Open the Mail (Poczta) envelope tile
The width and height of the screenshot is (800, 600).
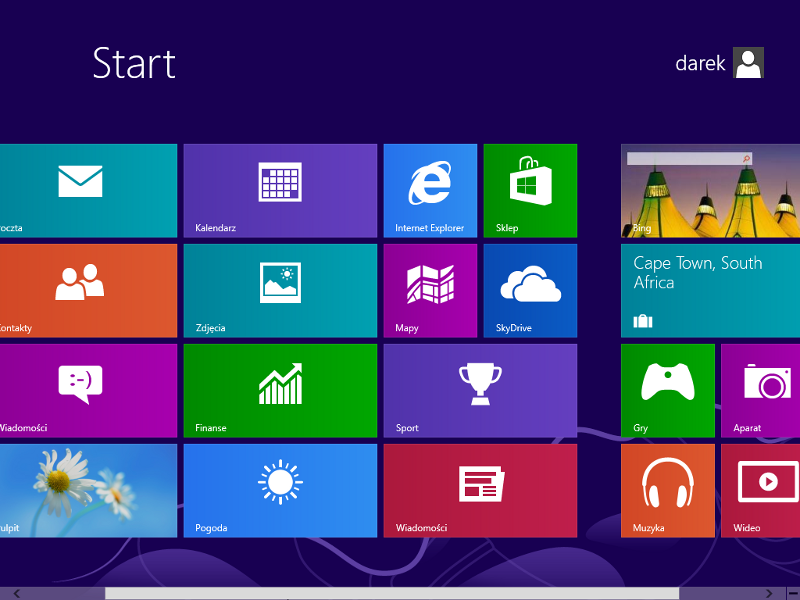pos(88,190)
